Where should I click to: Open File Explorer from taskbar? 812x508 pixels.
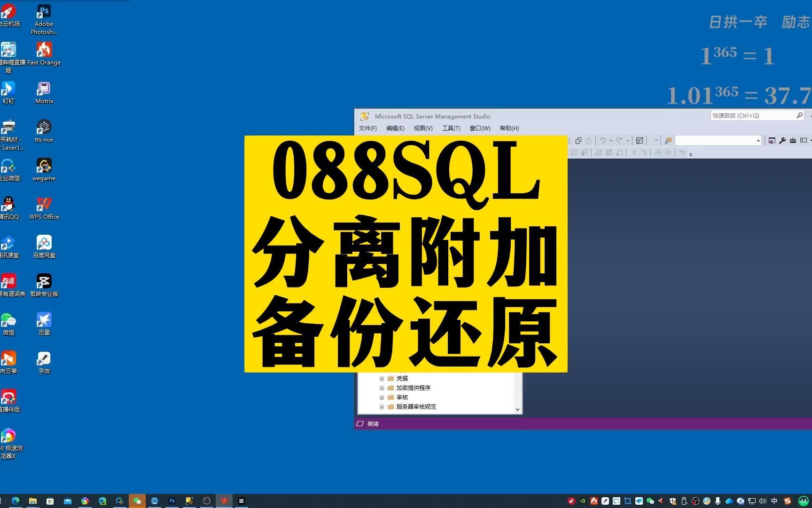click(x=32, y=501)
